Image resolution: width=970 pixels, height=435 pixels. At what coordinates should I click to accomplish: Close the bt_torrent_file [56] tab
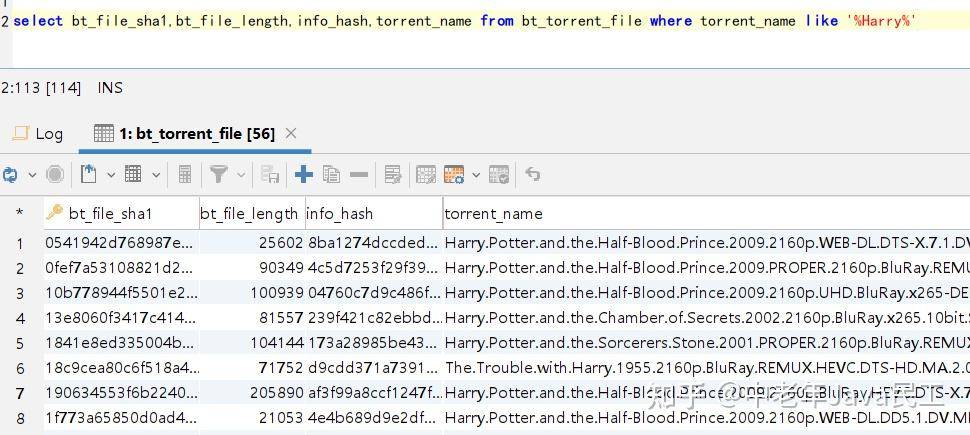pos(291,133)
